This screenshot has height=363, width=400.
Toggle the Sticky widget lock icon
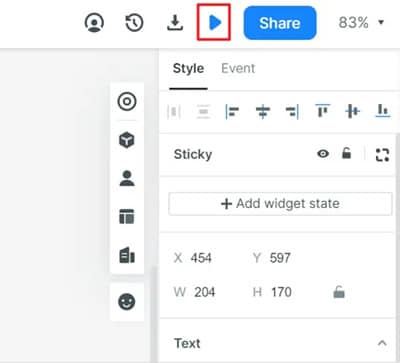click(x=346, y=153)
